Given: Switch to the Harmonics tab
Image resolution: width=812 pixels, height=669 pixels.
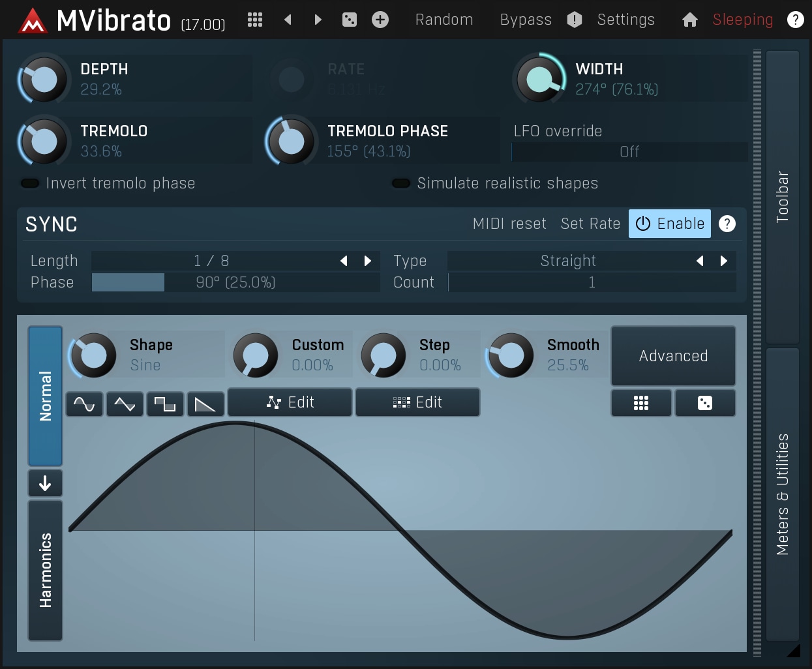Looking at the screenshot, I should tap(45, 571).
